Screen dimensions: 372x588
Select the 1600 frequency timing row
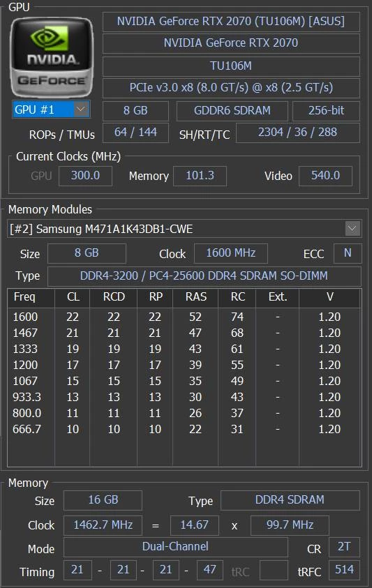point(184,317)
